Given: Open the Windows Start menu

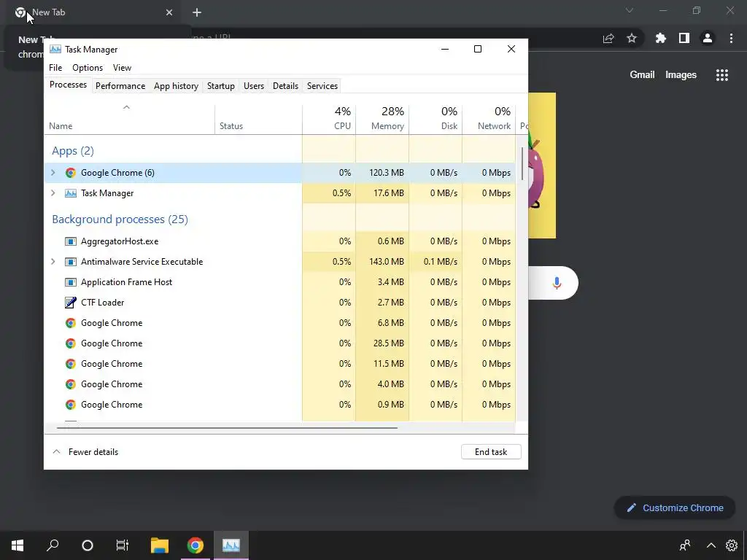Looking at the screenshot, I should [x=18, y=545].
